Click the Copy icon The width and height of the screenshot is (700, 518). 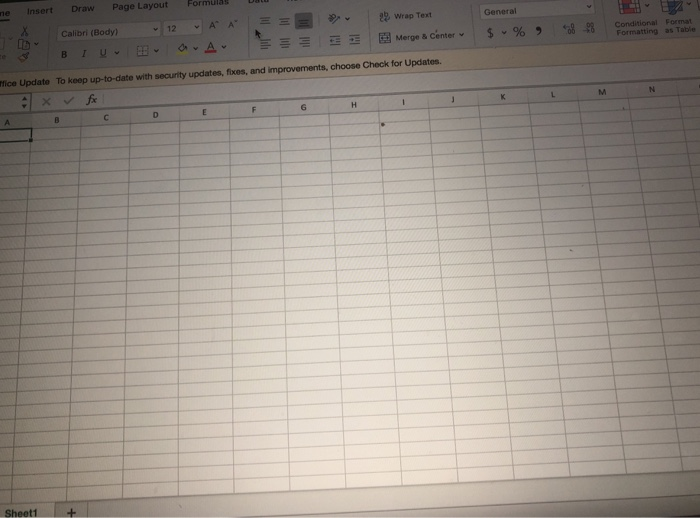coord(24,44)
